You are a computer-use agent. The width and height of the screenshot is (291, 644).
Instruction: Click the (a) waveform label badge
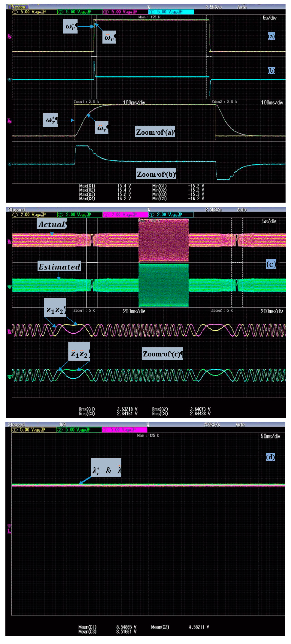(x=271, y=36)
